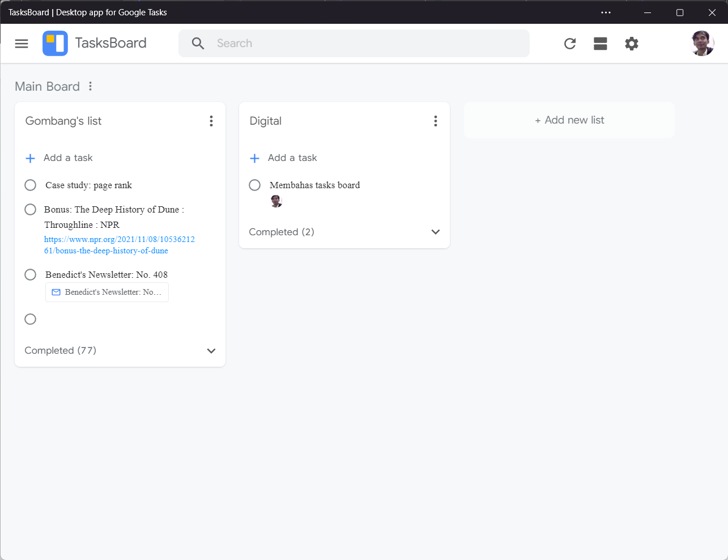This screenshot has width=728, height=560.
Task: Focus the Search input field
Action: point(354,44)
